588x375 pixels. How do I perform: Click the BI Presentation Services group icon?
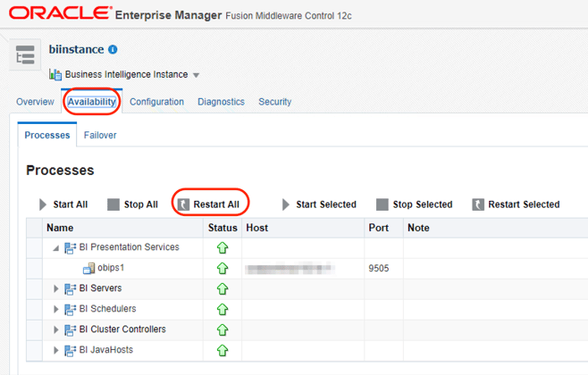point(70,248)
